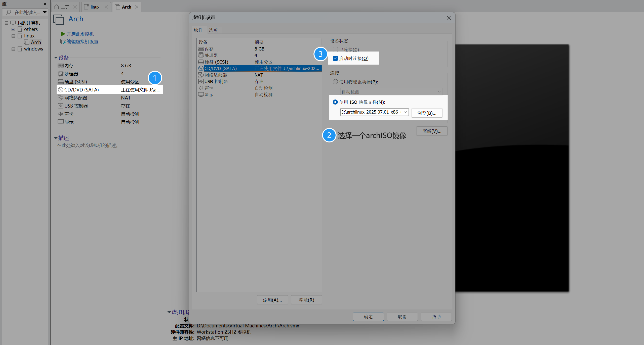Select the Network Adapter icon in the dialog list

click(x=201, y=75)
